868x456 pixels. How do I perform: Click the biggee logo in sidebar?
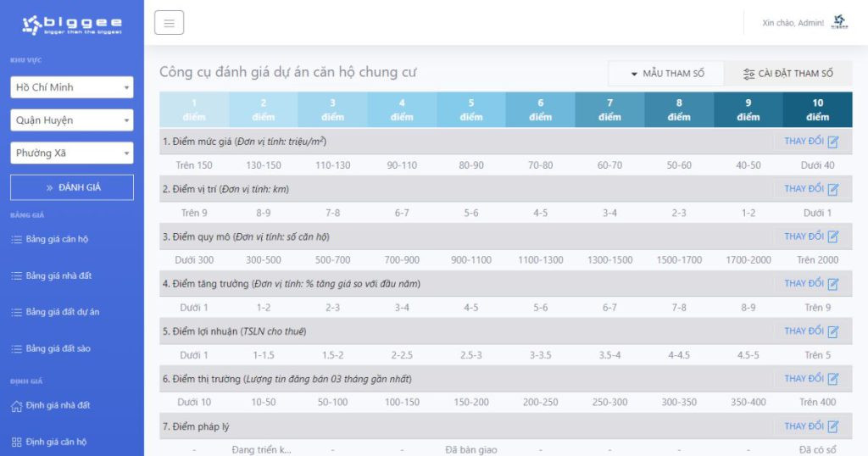tap(72, 25)
